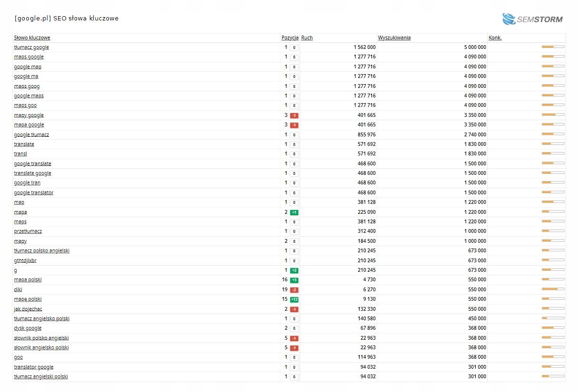Sort by Słowo kluczowe column header
Viewport: 578px width, 392px height.
32,38
